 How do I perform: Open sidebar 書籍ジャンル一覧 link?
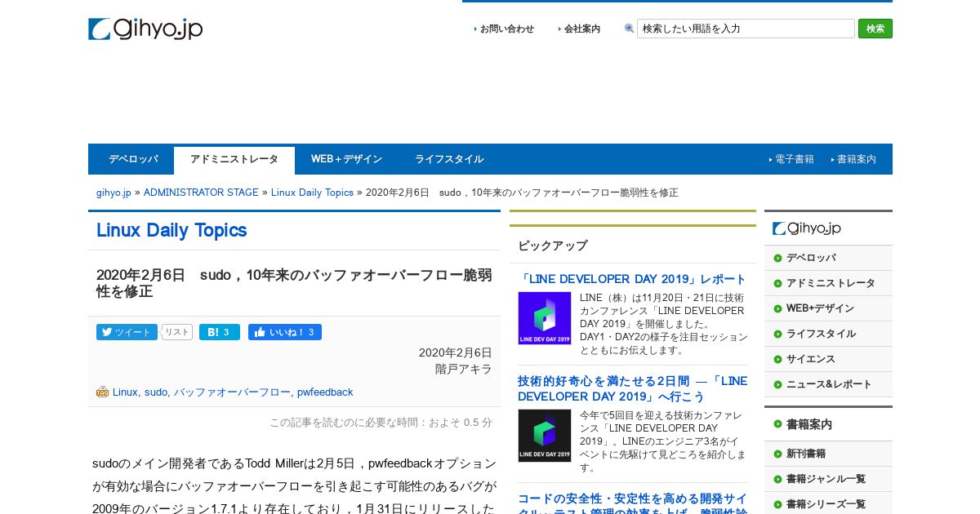coord(826,479)
